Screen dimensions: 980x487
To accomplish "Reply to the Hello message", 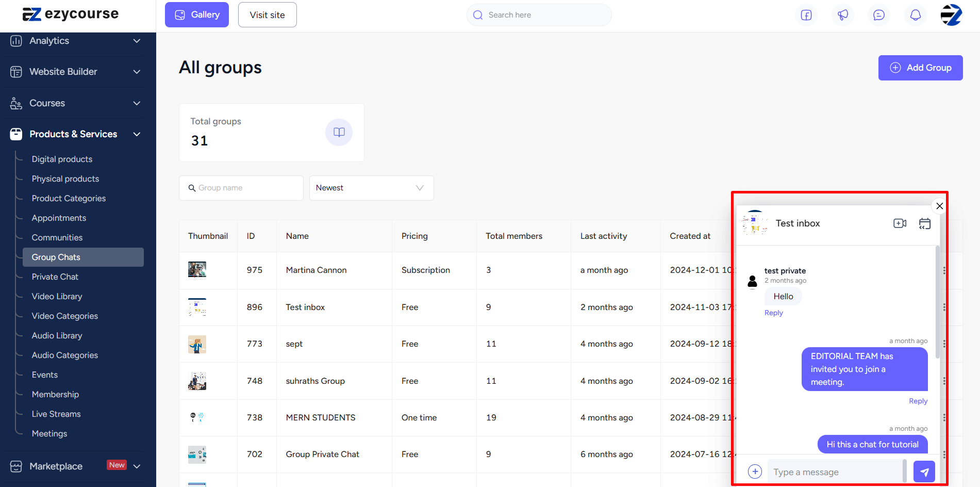I will coord(773,313).
